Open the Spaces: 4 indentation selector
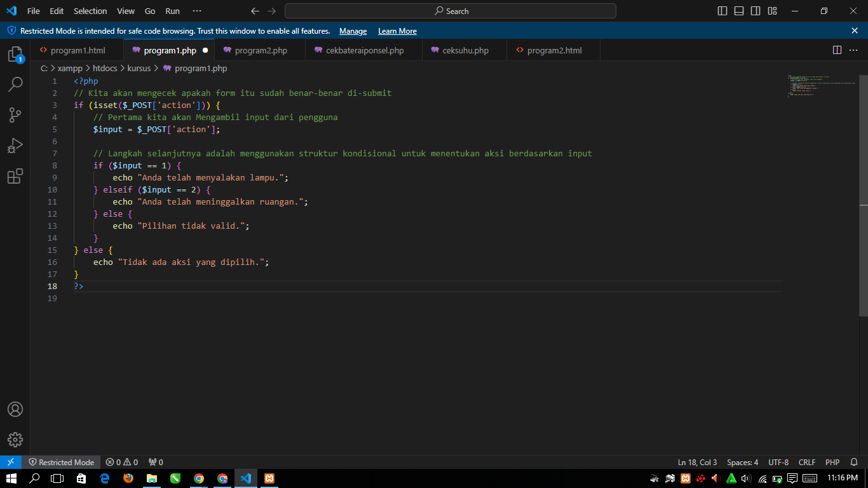This screenshot has height=488, width=868. (742, 463)
